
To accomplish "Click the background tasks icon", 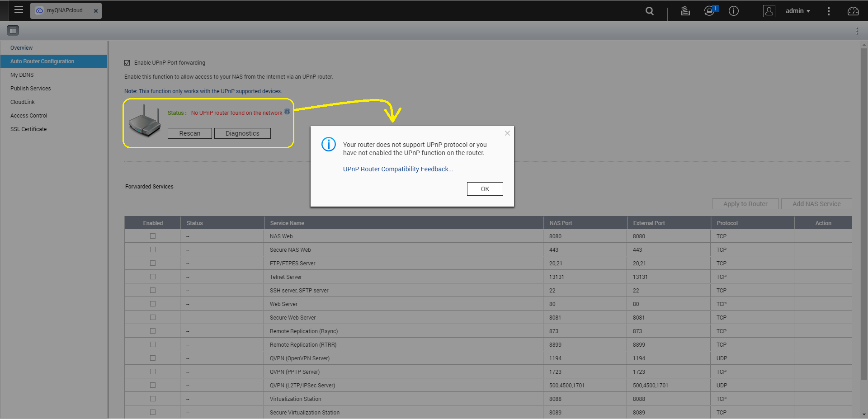I will [x=685, y=10].
